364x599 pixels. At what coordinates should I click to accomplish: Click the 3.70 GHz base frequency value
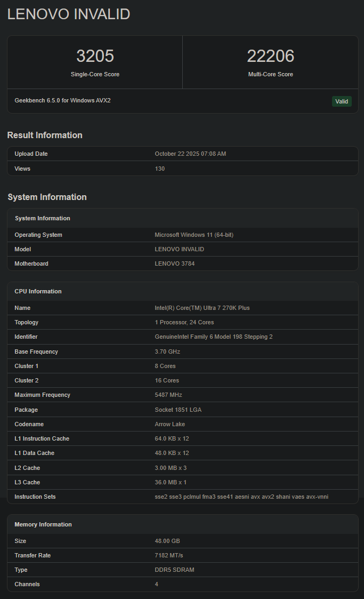point(167,352)
